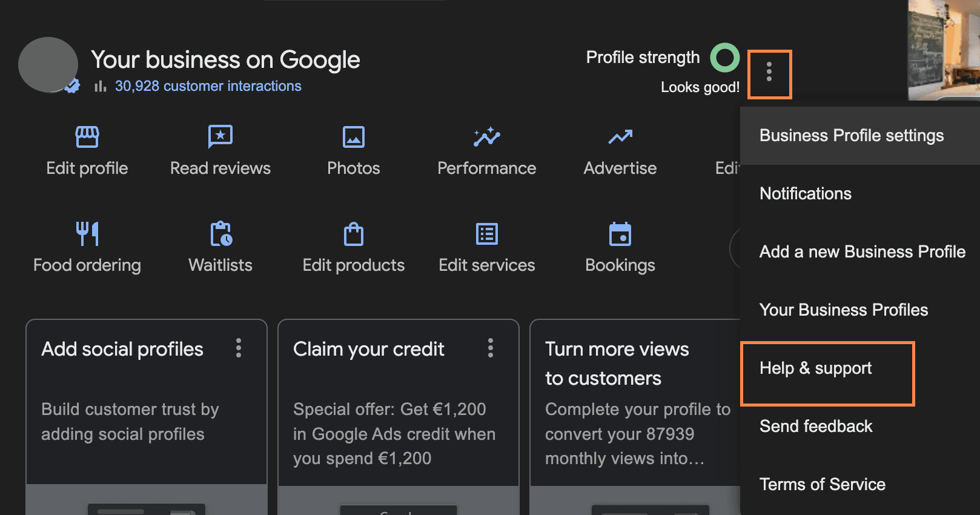Click the business photo thumbnail in corner

click(x=944, y=50)
